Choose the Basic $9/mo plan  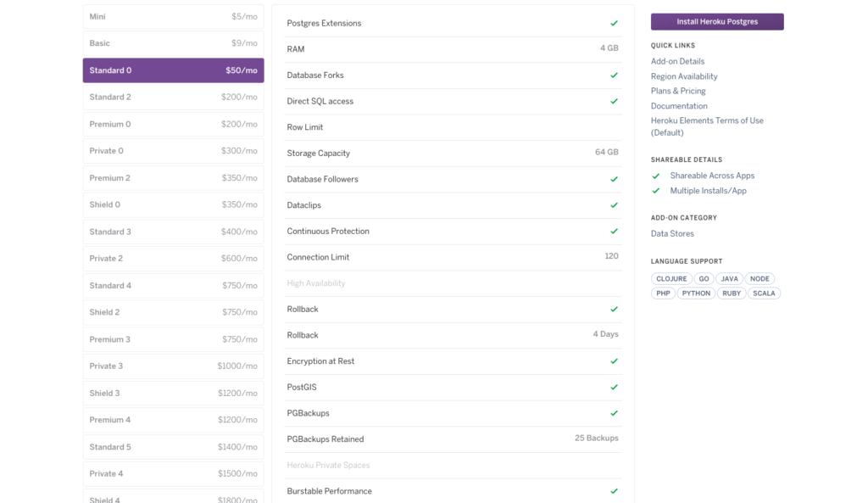[x=173, y=43]
